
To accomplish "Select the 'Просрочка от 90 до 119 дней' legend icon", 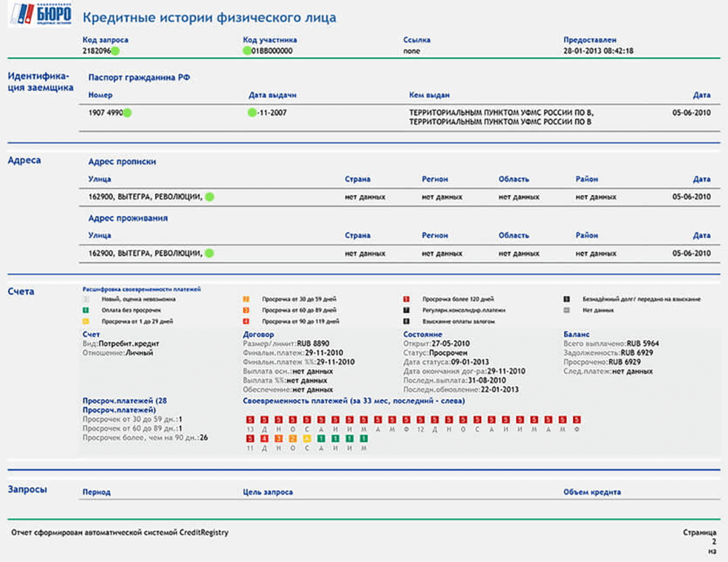I will click(x=246, y=321).
